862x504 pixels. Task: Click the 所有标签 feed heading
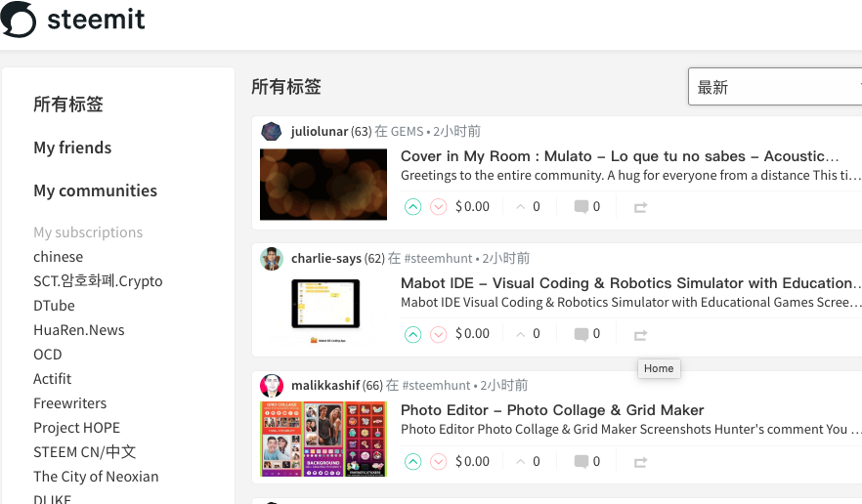pyautogui.click(x=285, y=86)
